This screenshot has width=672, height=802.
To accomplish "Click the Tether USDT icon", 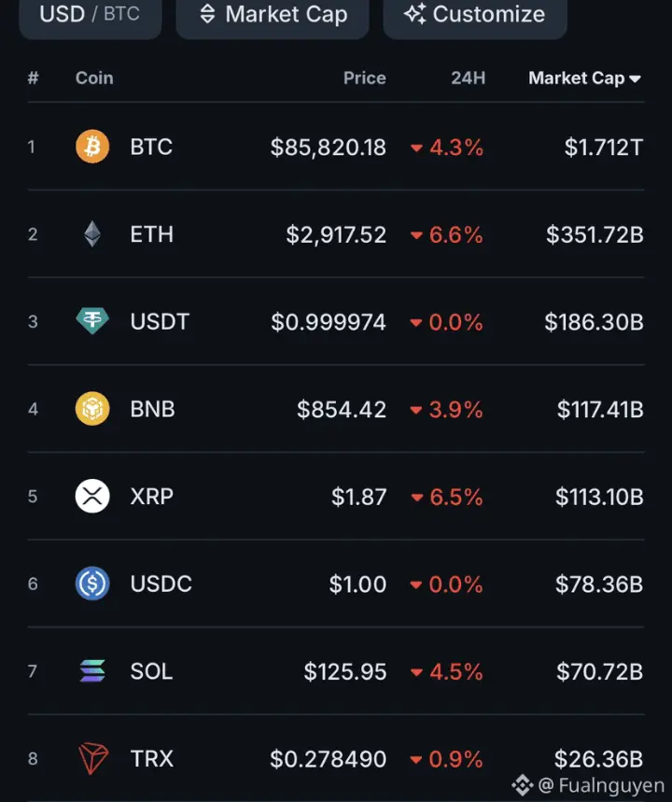I will [x=92, y=321].
